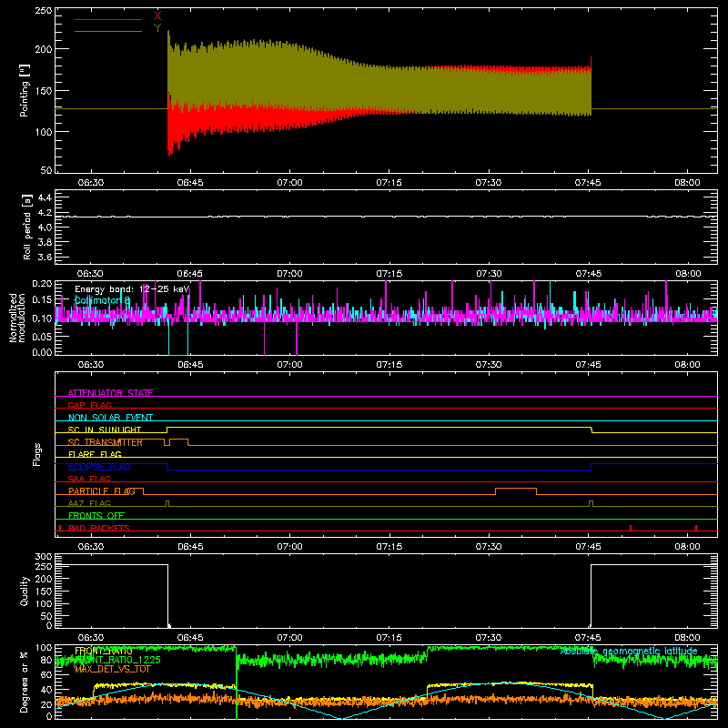Click the PARTICLE_FLAG raised pulse near 07:35

pyautogui.click(x=516, y=491)
